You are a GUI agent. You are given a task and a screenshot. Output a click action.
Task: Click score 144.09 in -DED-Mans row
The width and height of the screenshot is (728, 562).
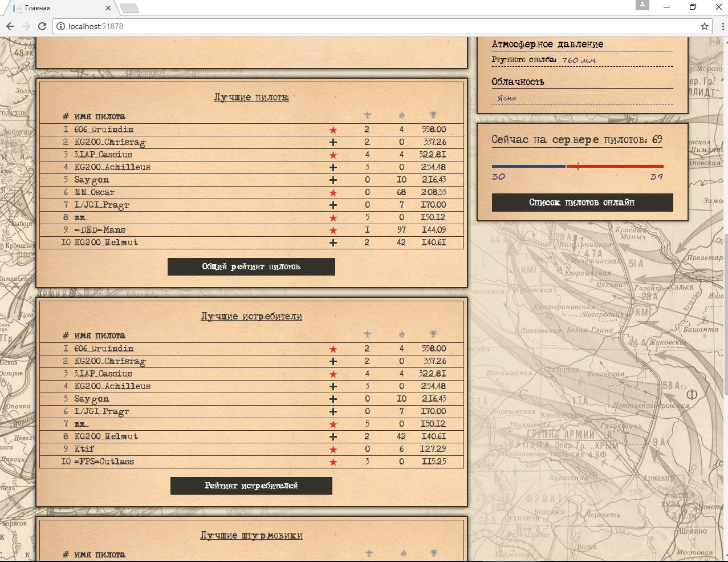434,231
